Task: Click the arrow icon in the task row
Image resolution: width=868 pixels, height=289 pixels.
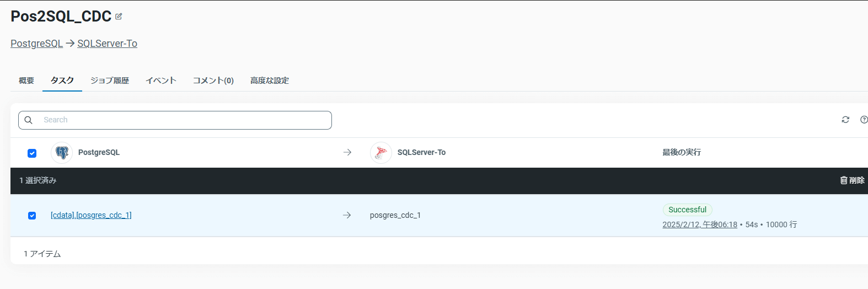Action: 347,215
